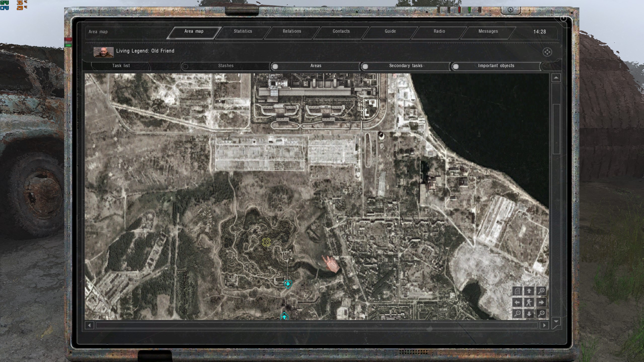
Task: Click the cyan down-arrow level transition marker
Action: click(288, 284)
